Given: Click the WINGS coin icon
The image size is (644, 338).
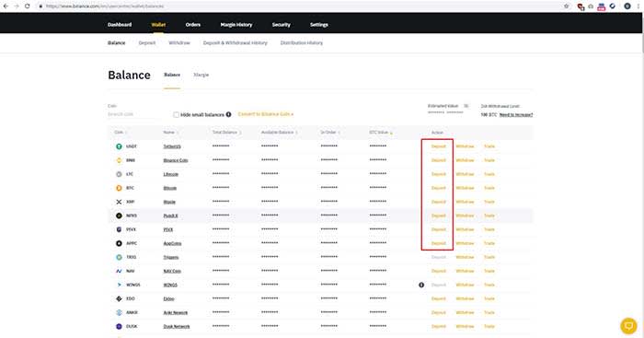Looking at the screenshot, I should coord(119,285).
